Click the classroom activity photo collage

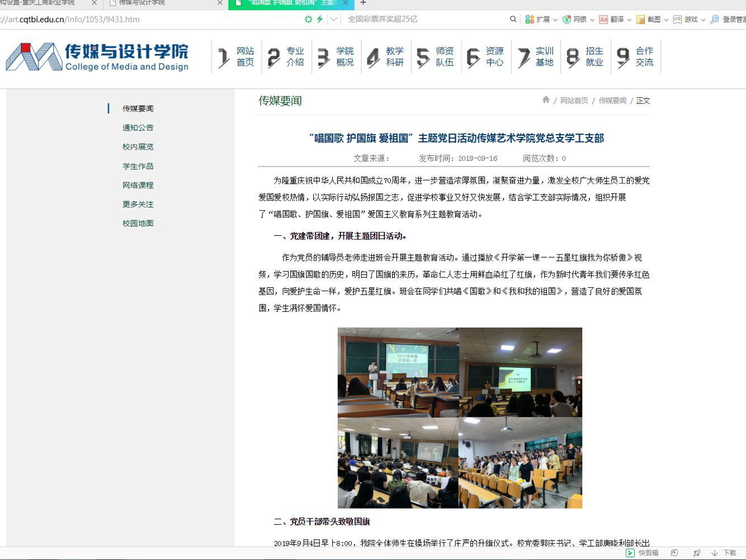pyautogui.click(x=460, y=417)
